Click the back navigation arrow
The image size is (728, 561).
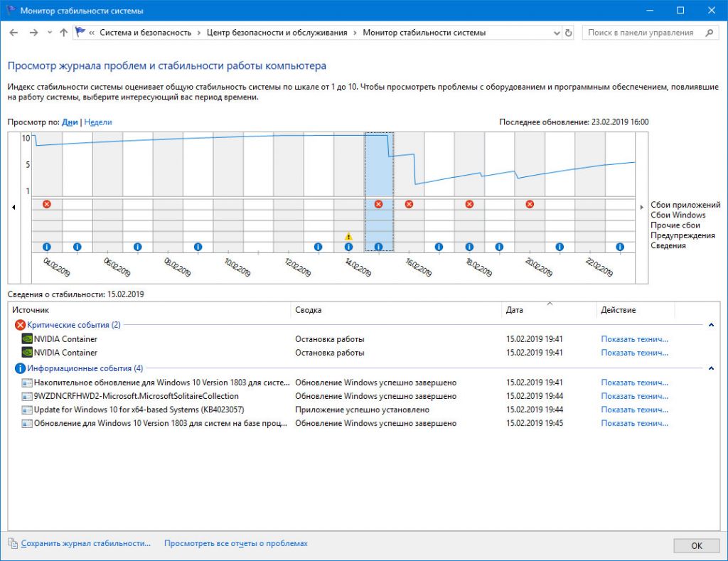click(14, 33)
